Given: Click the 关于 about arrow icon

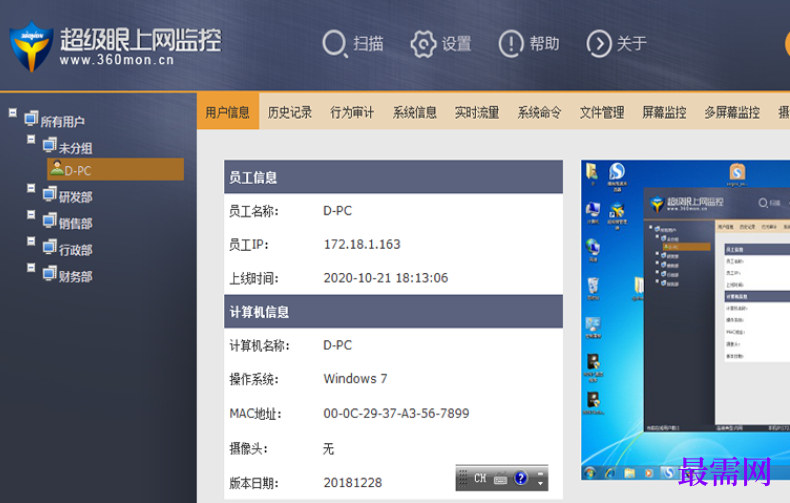Looking at the screenshot, I should [x=599, y=44].
